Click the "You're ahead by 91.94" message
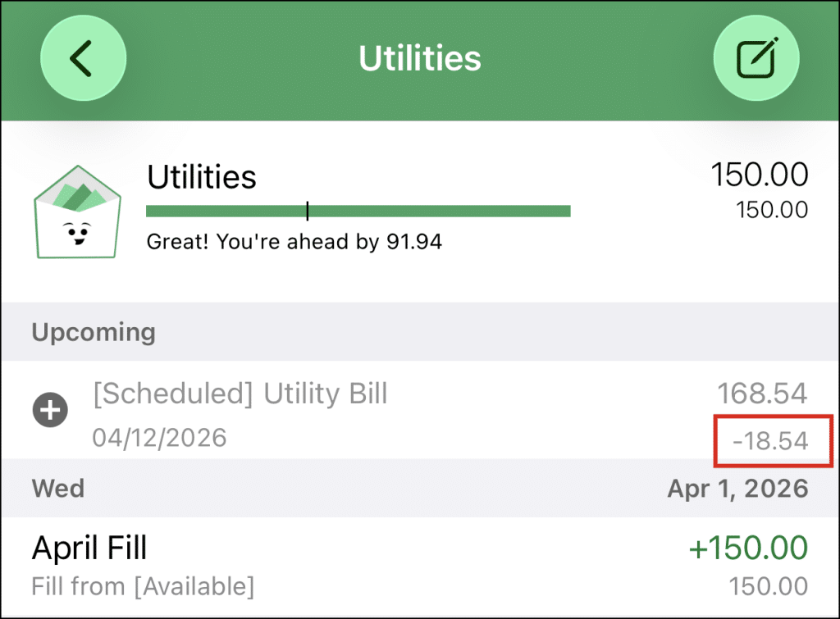 (x=294, y=242)
